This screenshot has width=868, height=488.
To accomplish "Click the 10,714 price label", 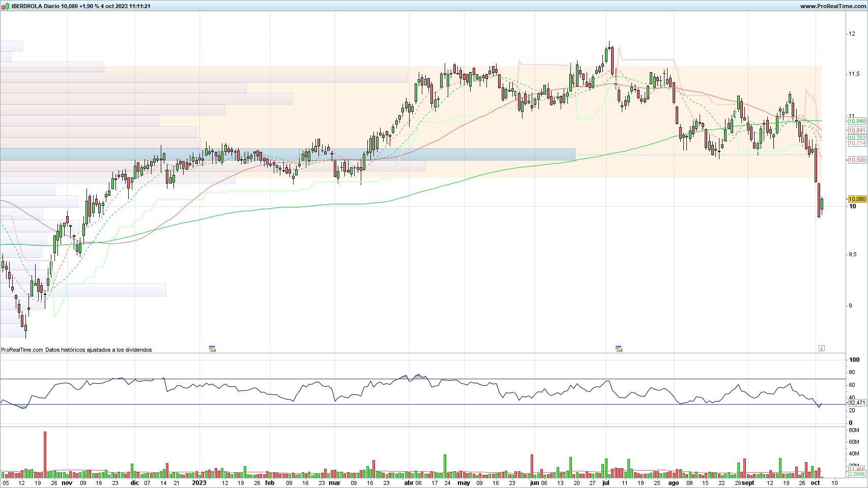I will point(857,143).
